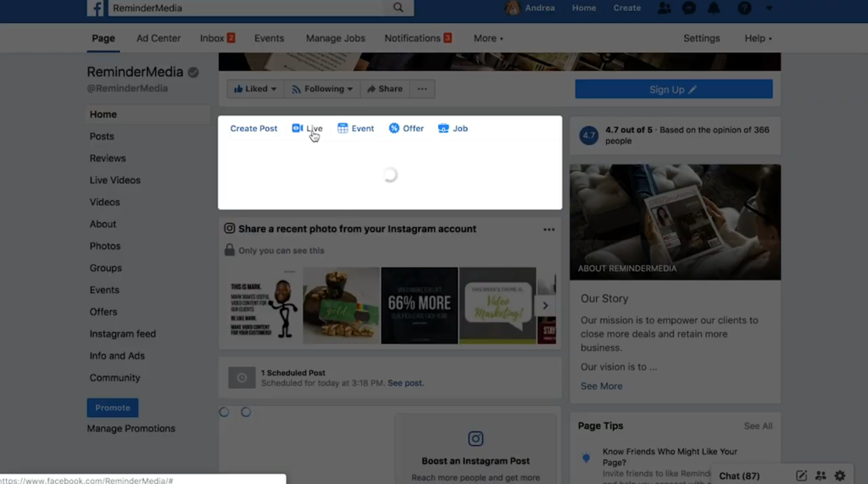Click the Share button
Viewport: 868px width, 484px height.
(385, 89)
